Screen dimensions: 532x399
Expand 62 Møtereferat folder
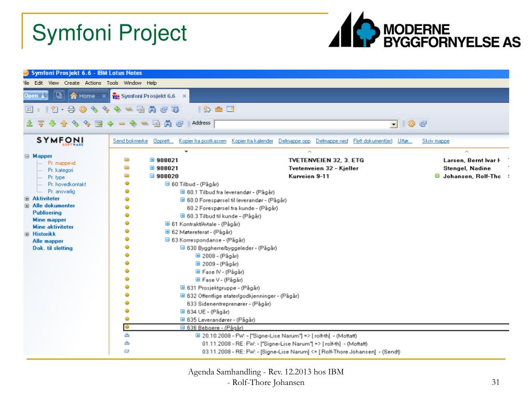167,232
